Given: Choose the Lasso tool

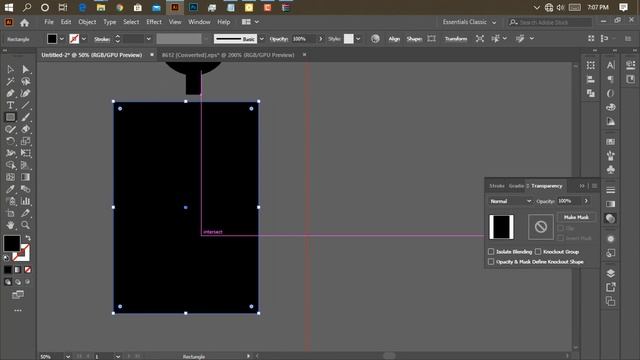Looking at the screenshot, I should click(25, 82).
